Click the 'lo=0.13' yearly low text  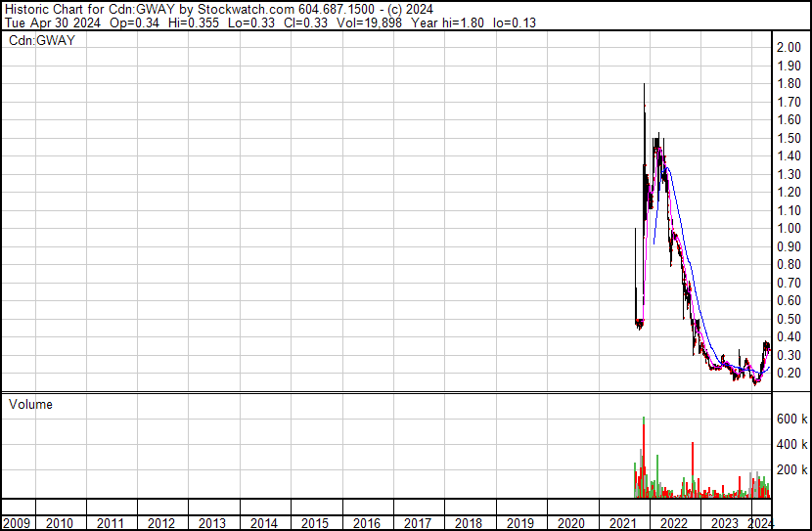click(x=515, y=22)
